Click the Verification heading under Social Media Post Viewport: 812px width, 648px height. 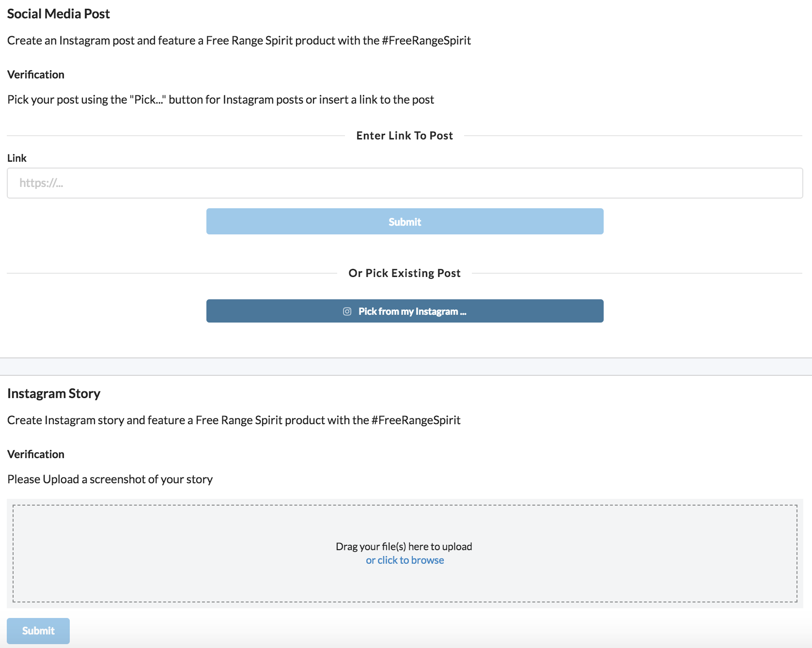36,75
